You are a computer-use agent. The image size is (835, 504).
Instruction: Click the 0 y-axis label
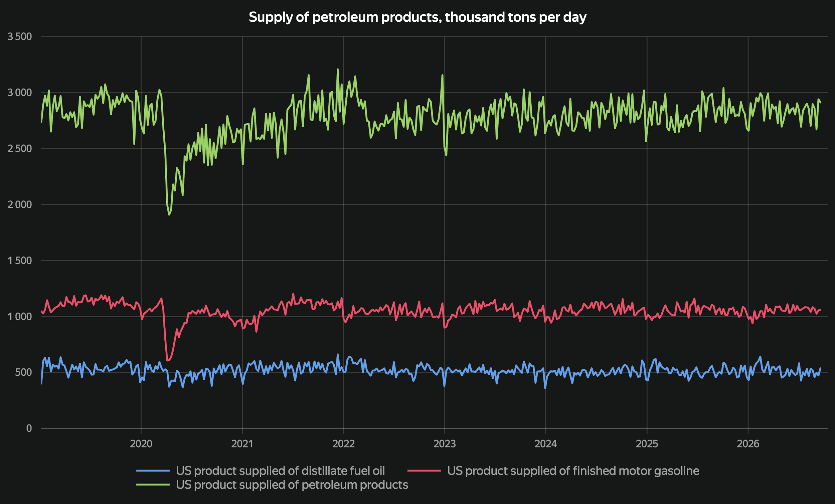(29, 429)
